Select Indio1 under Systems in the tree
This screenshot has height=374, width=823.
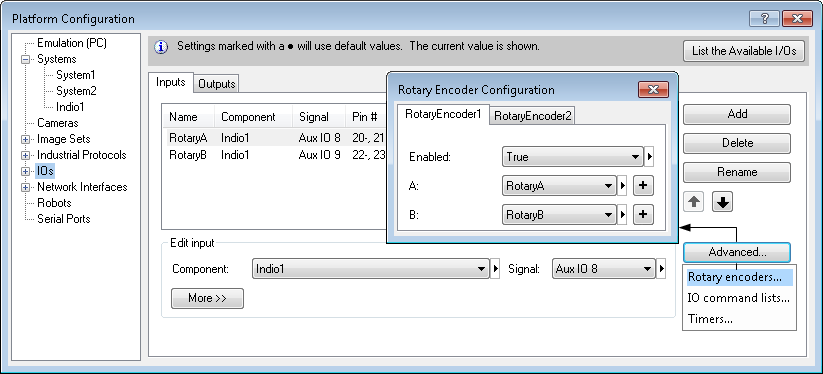(x=70, y=107)
